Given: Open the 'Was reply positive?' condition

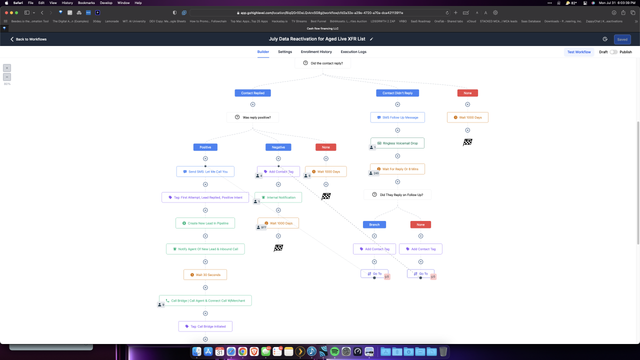Looking at the screenshot, I should 253,118.
